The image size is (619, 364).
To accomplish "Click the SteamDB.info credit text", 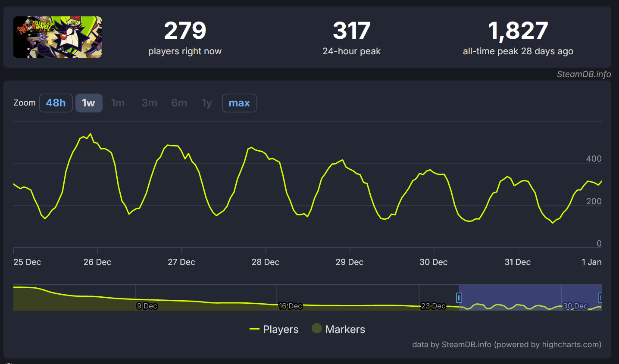I will pos(584,74).
